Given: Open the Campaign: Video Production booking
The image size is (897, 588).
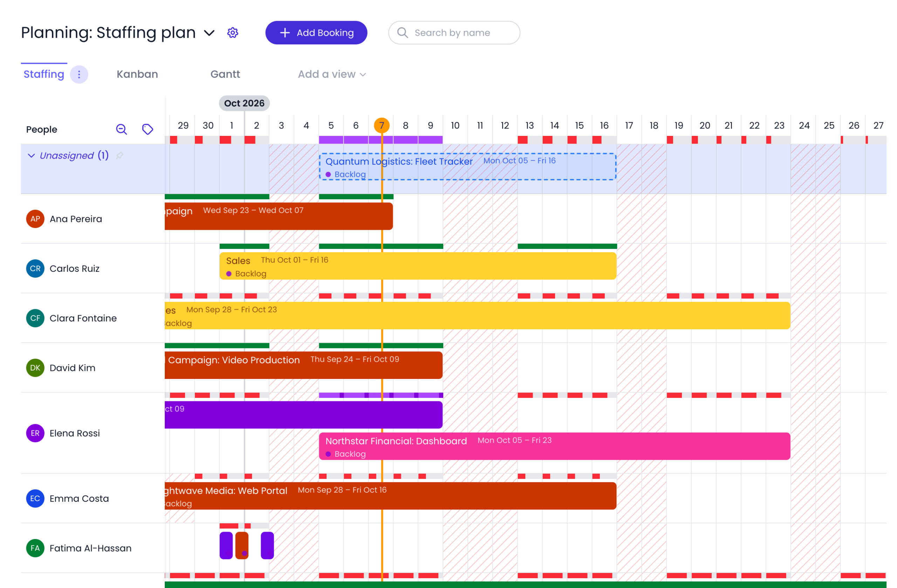Looking at the screenshot, I should tap(304, 365).
